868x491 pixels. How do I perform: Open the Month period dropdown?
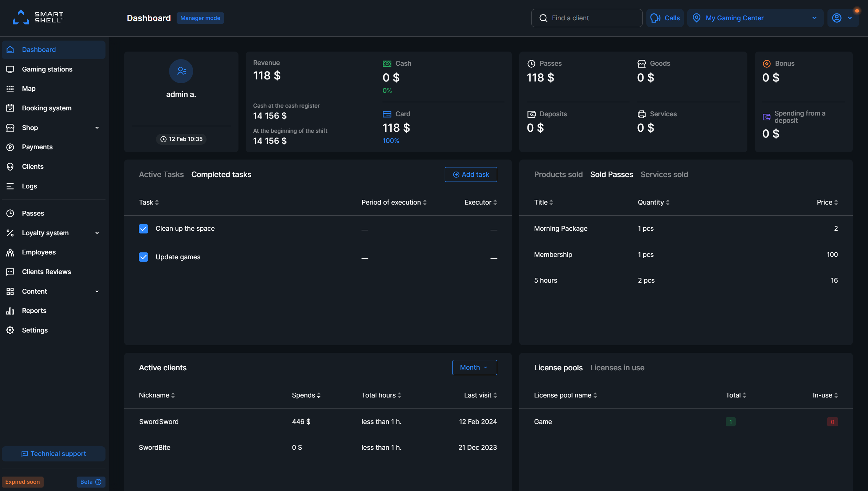(x=474, y=367)
